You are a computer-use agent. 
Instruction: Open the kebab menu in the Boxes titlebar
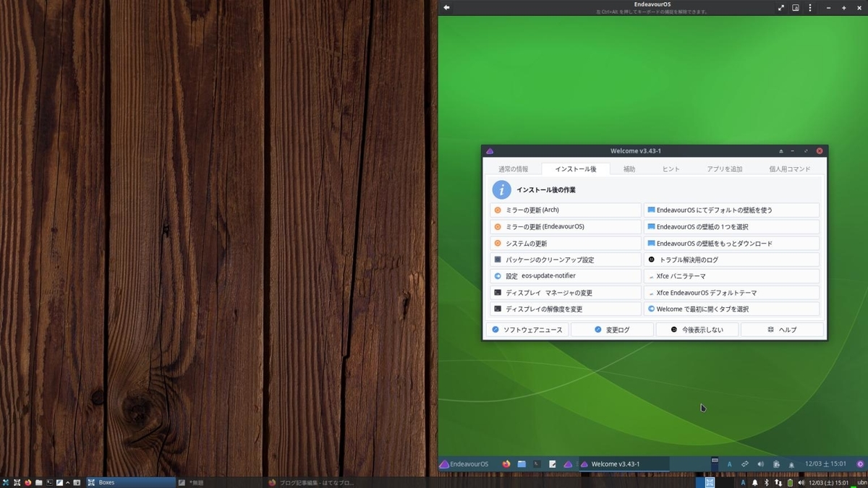810,7
